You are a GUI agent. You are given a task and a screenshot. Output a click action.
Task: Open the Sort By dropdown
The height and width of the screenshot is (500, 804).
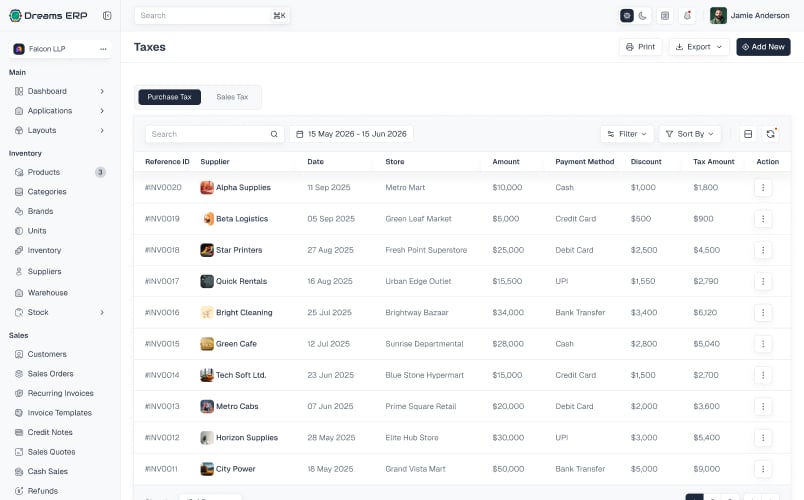point(690,134)
